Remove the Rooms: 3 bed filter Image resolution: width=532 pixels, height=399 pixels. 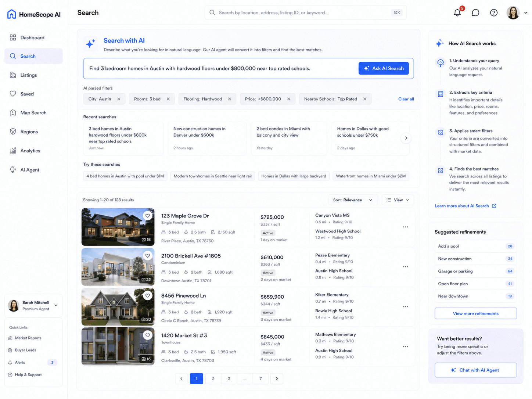(168, 99)
